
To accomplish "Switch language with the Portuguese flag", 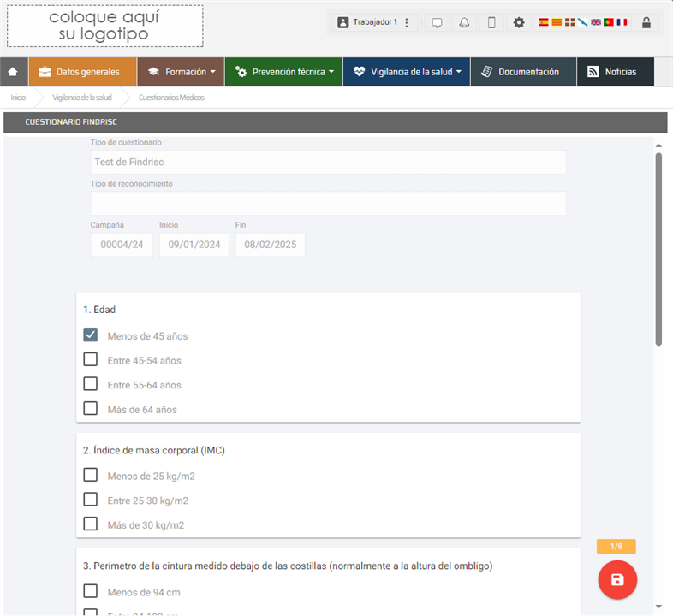I will (609, 22).
